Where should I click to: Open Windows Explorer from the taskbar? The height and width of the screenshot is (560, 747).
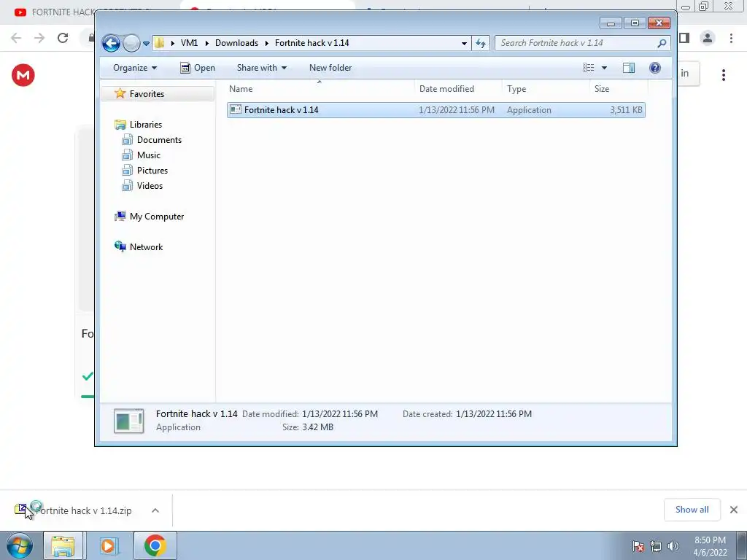(63, 545)
